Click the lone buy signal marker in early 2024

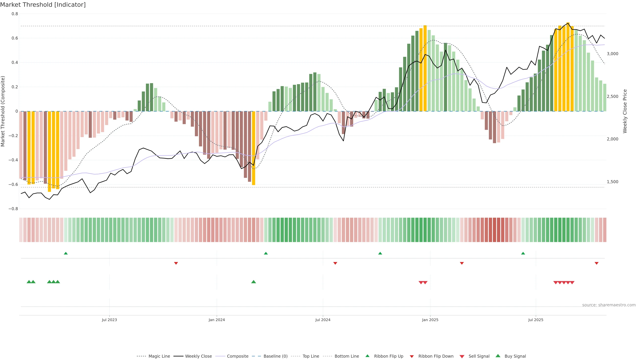[254, 282]
